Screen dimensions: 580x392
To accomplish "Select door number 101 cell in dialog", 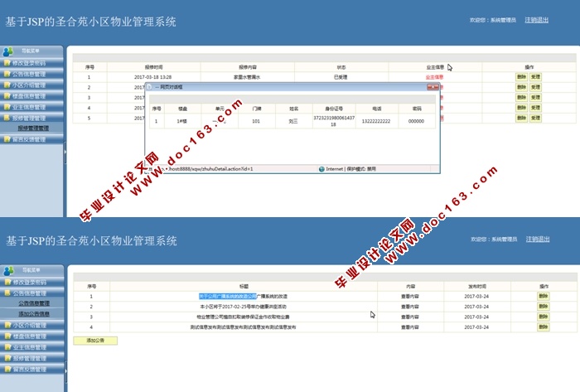I will pyautogui.click(x=256, y=121).
